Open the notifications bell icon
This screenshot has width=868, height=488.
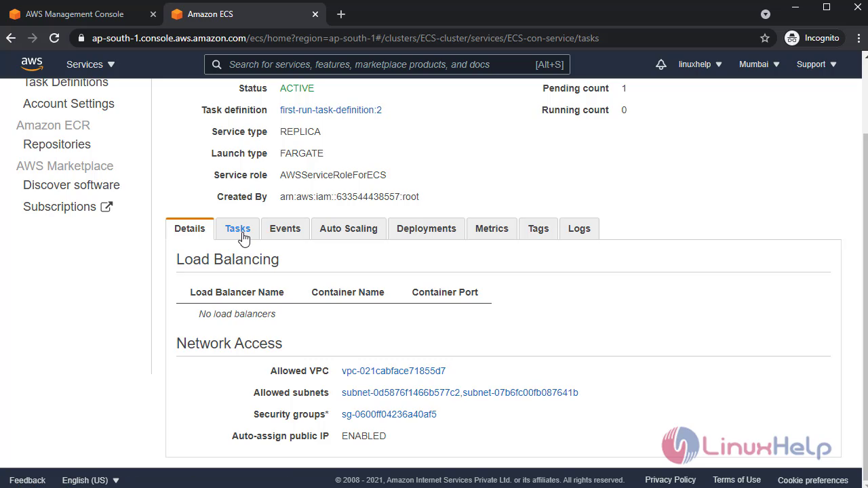pos(661,64)
